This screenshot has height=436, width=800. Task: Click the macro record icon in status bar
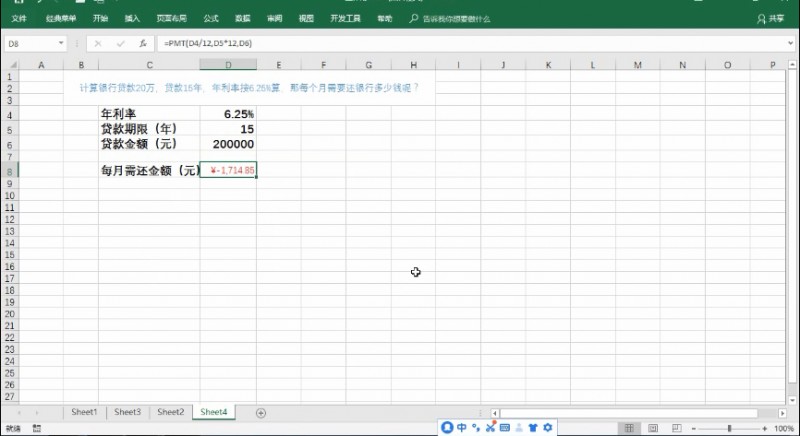[x=37, y=428]
